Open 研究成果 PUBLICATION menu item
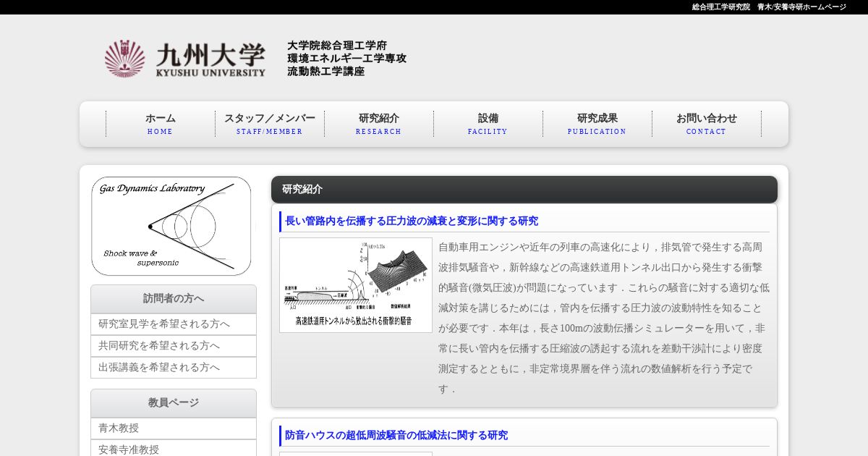The height and width of the screenshot is (456, 868). click(x=597, y=124)
